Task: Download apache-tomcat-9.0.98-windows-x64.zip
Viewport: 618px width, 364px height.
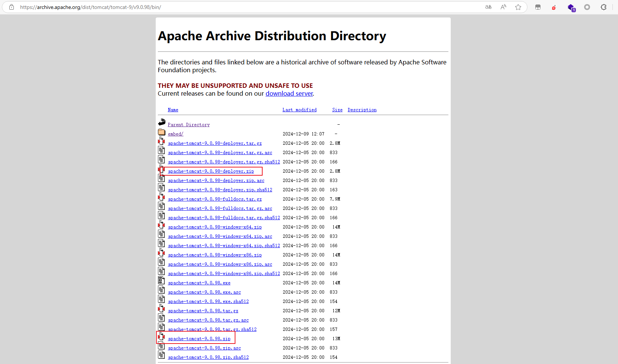Action: pos(215,227)
